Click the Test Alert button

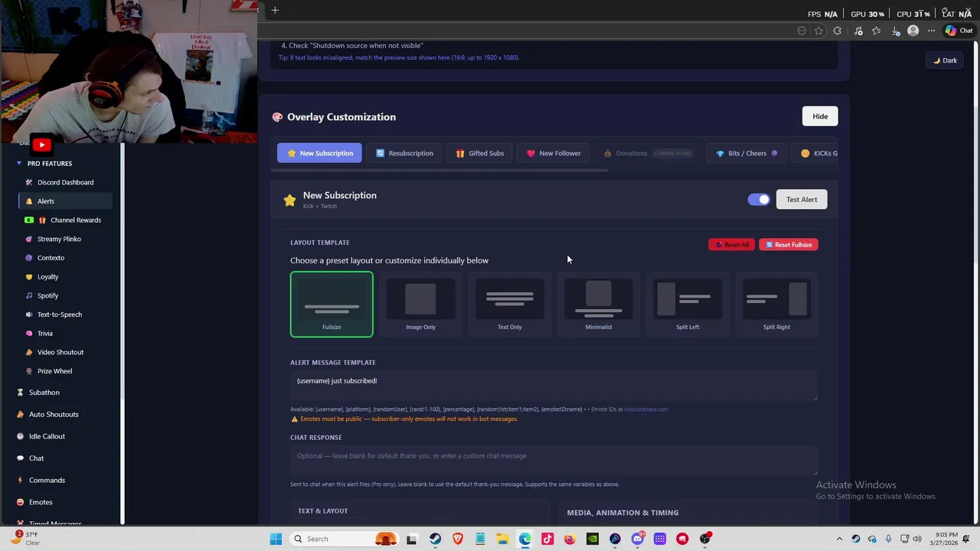point(802,200)
